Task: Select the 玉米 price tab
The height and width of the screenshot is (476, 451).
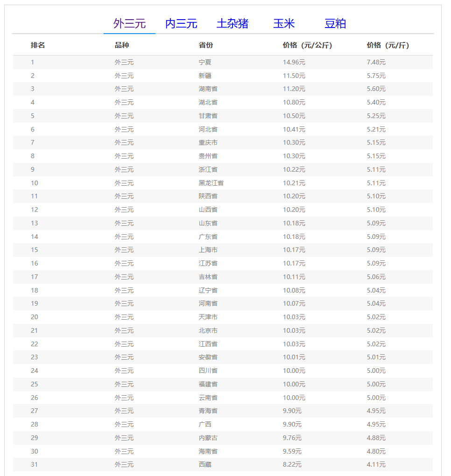Action: tap(284, 23)
